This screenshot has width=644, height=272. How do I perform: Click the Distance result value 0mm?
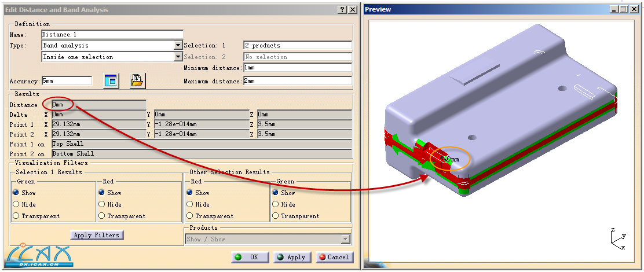[x=99, y=105]
